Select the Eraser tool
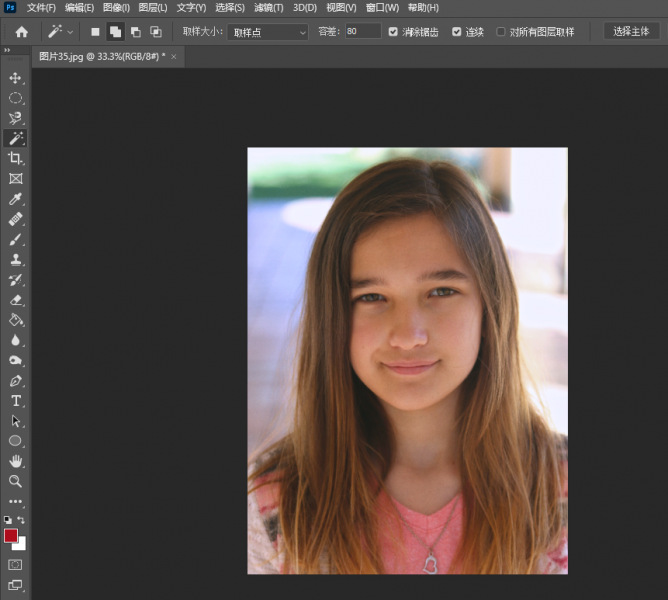The width and height of the screenshot is (668, 600). click(15, 300)
